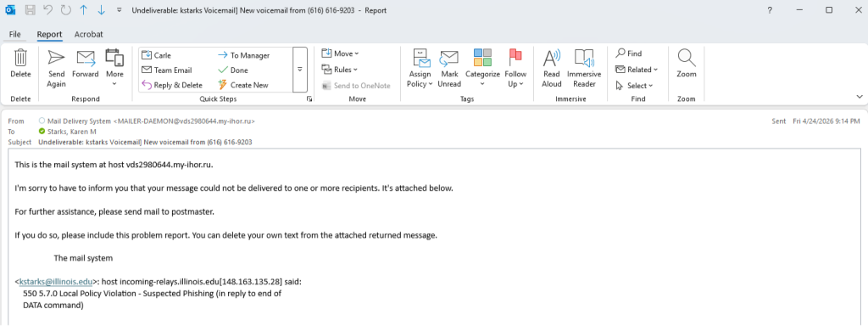Open the Zoom dialog
868x326 pixels.
[687, 64]
